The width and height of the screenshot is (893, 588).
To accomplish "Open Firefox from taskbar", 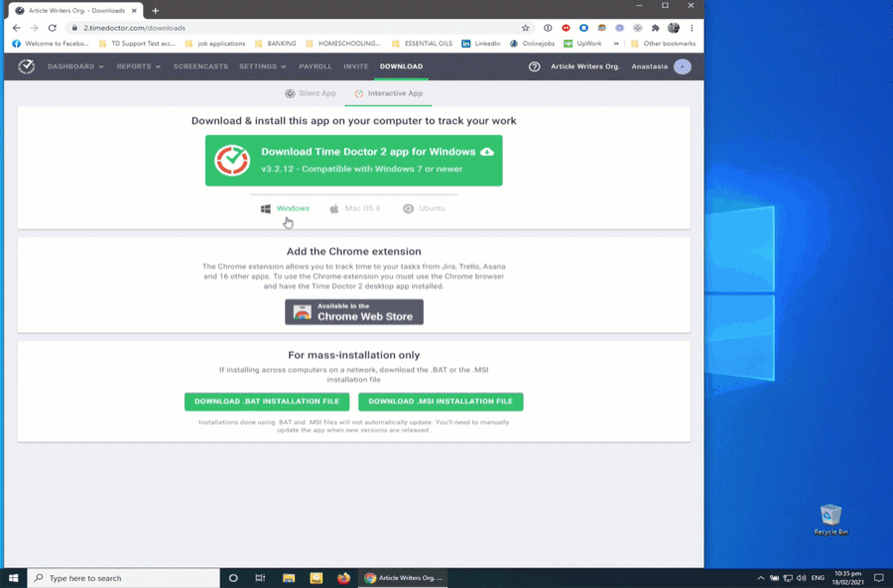I will [x=343, y=578].
